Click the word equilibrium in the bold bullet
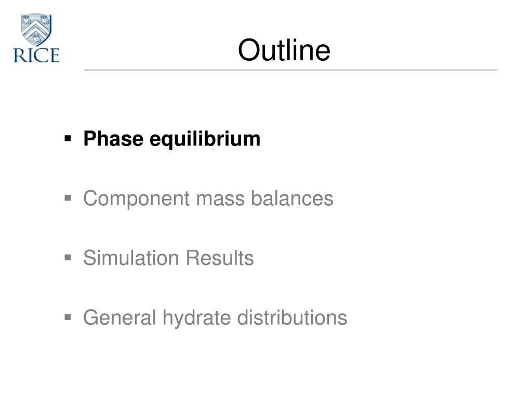The width and height of the screenshot is (532, 399). click(x=205, y=139)
